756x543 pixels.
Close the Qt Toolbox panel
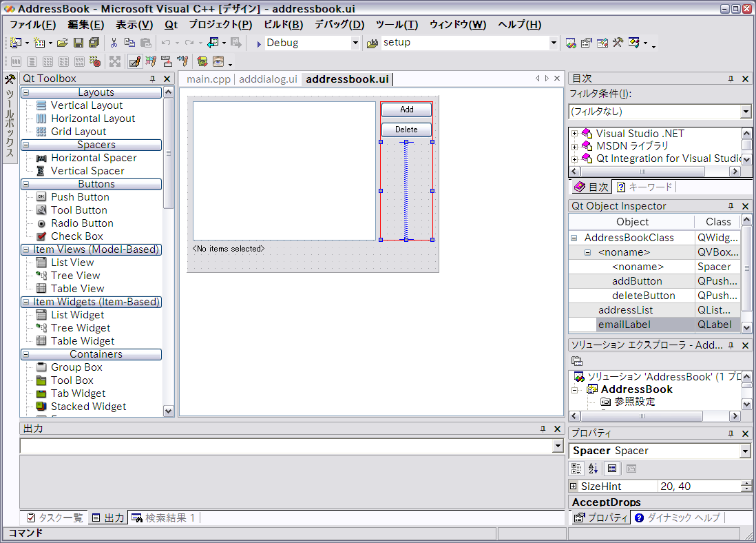(167, 79)
